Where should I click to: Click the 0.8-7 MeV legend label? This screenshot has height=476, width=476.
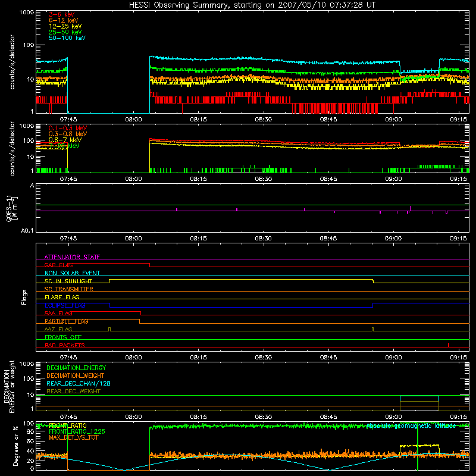point(65,140)
